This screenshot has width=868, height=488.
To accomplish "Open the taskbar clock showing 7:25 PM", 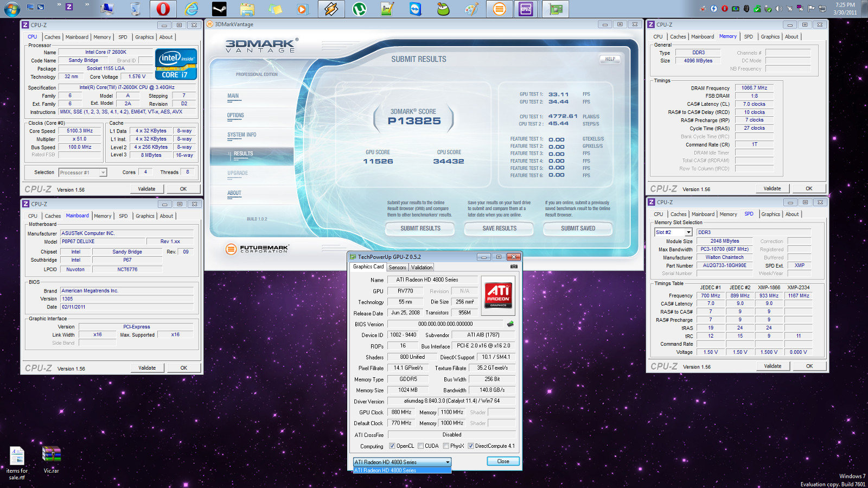I will [x=845, y=9].
